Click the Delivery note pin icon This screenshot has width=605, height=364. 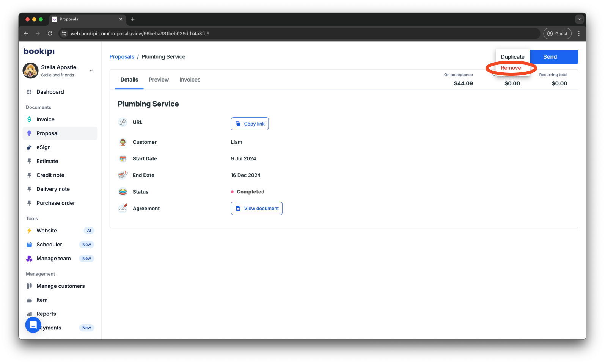click(29, 189)
